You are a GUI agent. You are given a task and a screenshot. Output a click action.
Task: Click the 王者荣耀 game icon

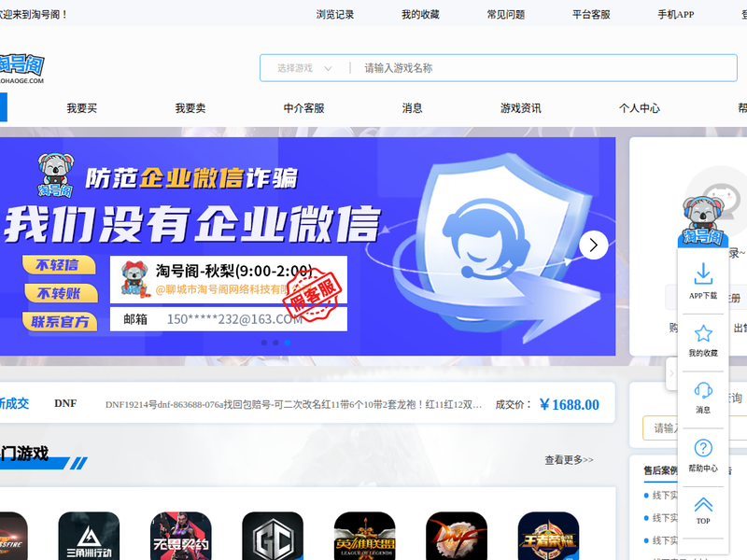pos(549,536)
